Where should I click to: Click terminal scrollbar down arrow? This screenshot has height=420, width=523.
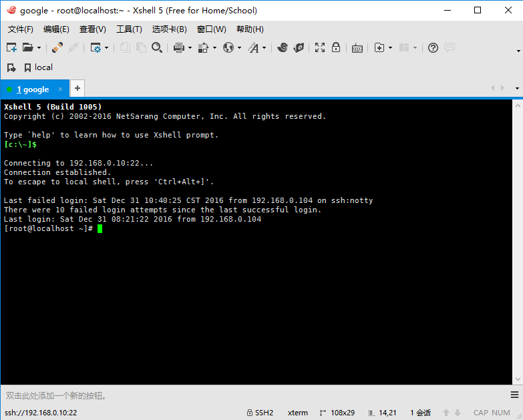coord(518,379)
